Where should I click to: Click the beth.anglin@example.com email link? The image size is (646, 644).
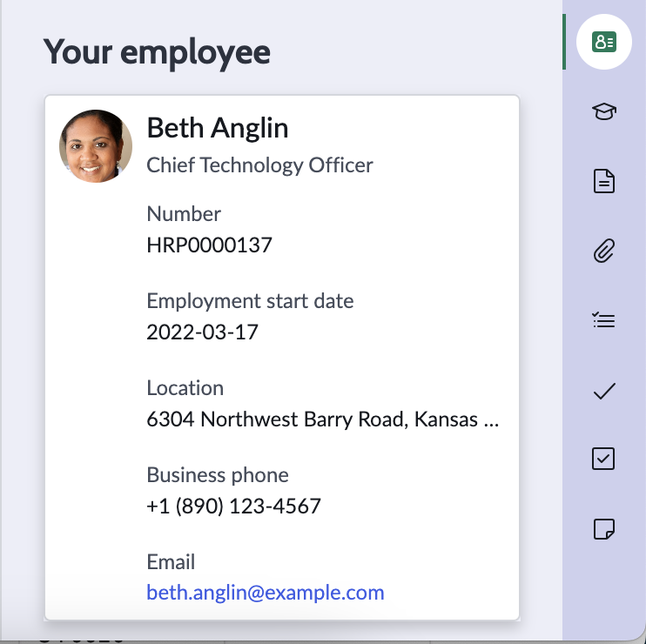pos(266,593)
